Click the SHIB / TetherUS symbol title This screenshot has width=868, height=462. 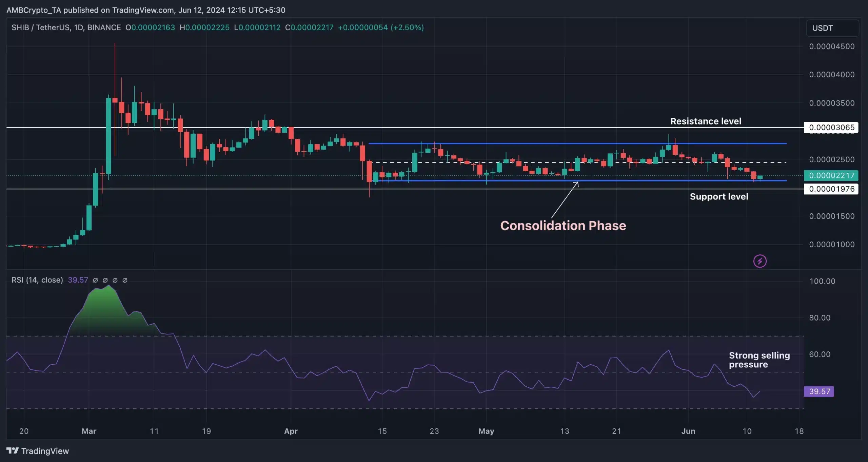pos(66,27)
